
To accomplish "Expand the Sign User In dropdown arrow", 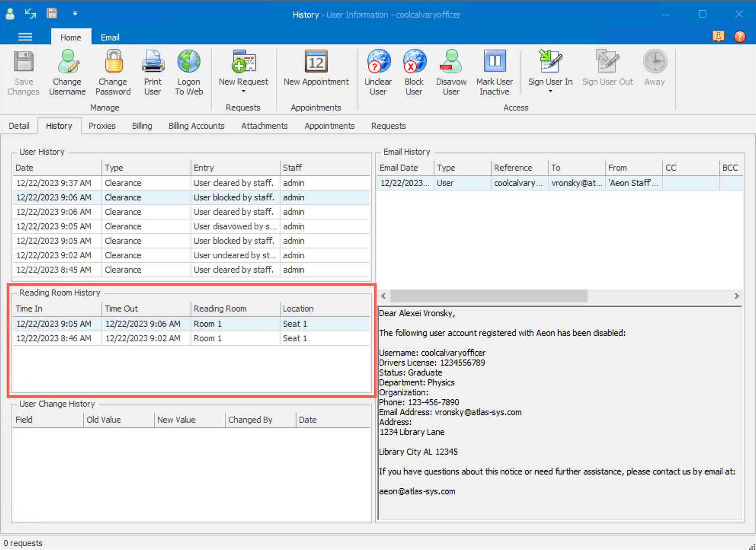I will (x=550, y=91).
